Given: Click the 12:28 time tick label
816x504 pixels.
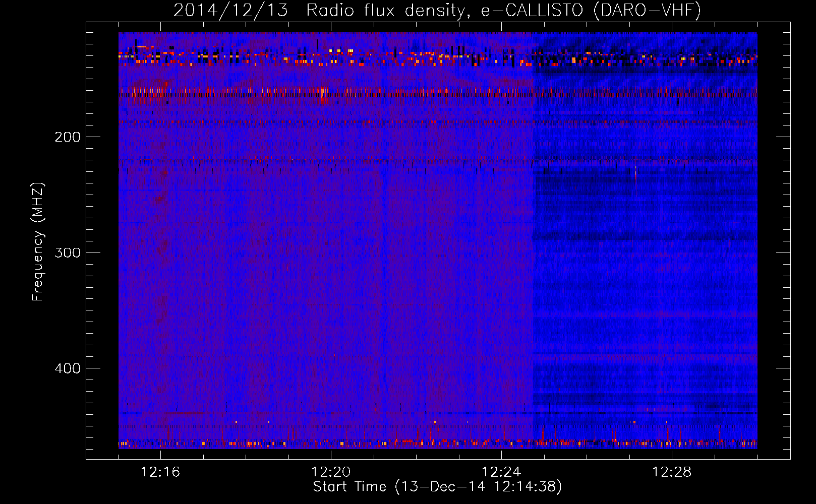Looking at the screenshot, I should pos(672,472).
